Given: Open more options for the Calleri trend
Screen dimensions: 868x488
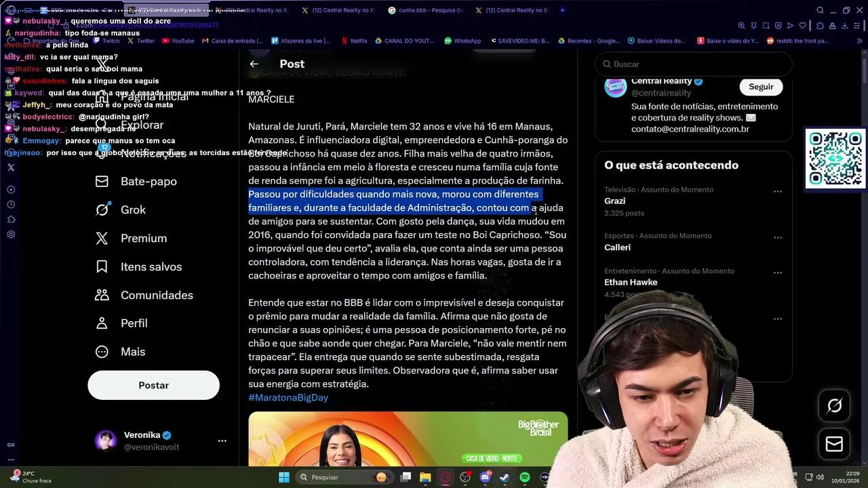Looking at the screenshot, I should coord(778,238).
